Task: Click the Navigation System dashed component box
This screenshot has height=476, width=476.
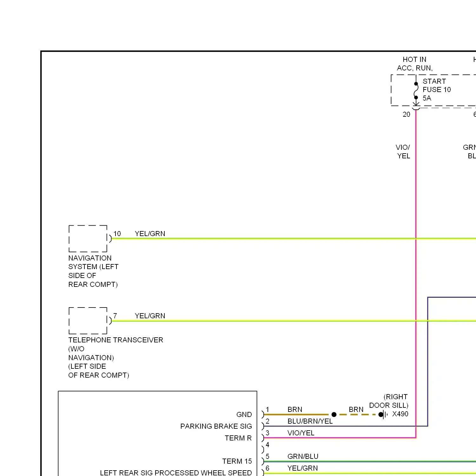Action: (88, 239)
